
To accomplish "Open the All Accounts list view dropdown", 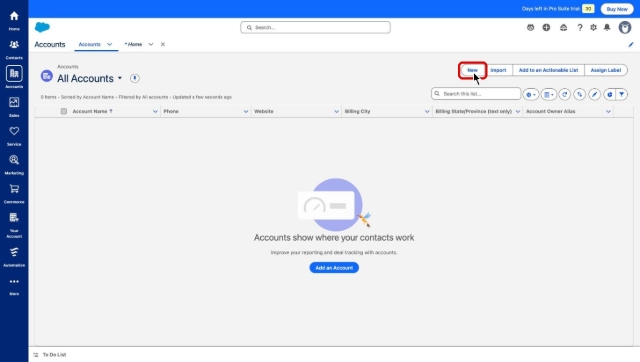I will (120, 78).
